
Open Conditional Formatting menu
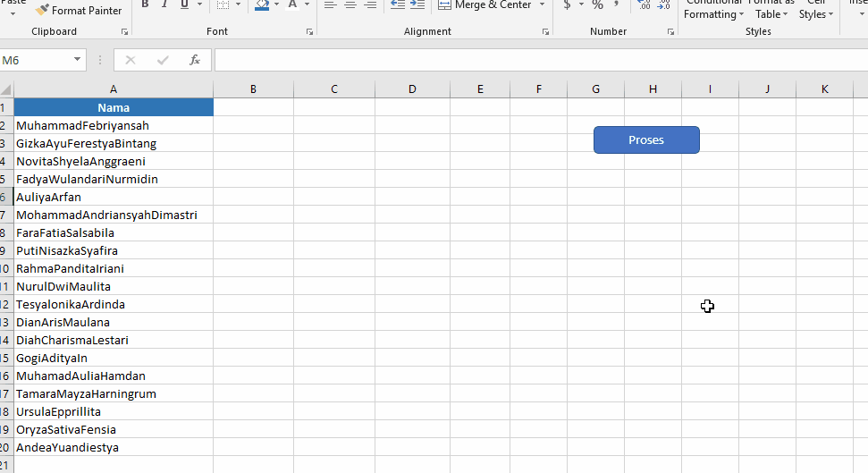[713, 10]
